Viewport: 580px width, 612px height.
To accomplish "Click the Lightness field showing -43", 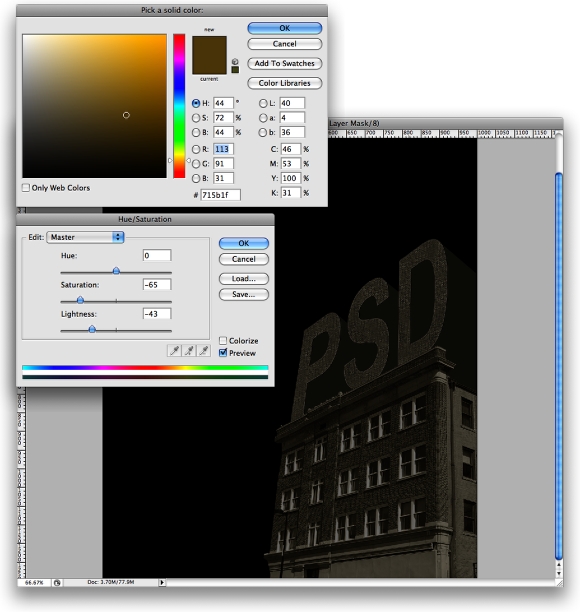I will (157, 314).
